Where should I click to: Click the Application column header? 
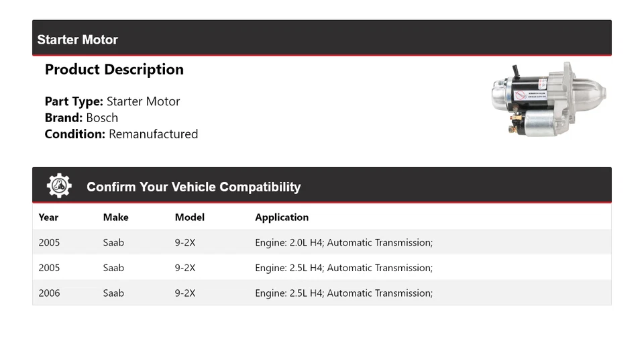pos(282,217)
